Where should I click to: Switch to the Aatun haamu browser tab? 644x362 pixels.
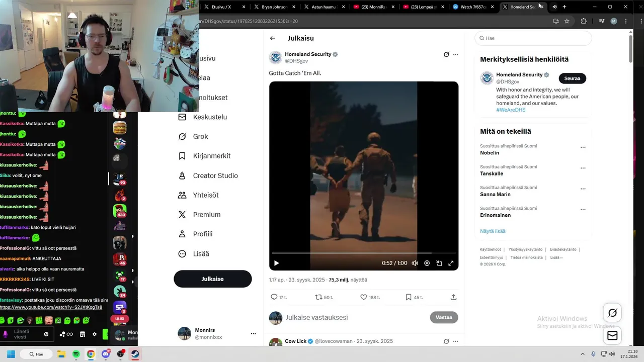(x=324, y=7)
